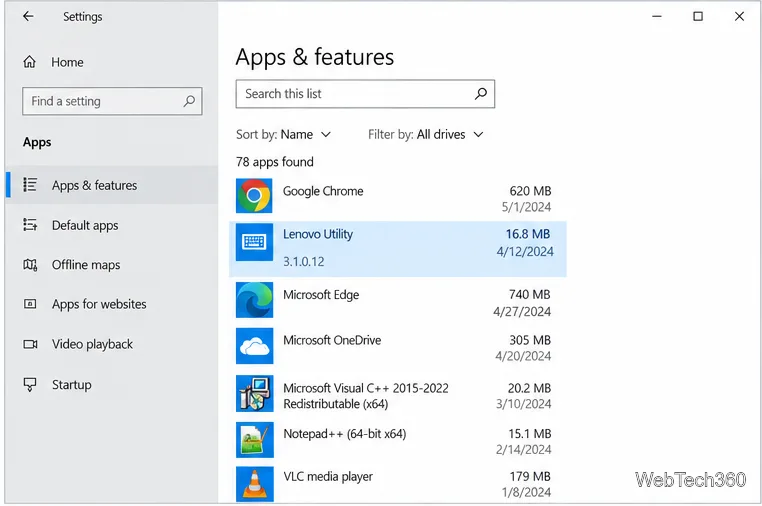Select VLC media player name

328,477
